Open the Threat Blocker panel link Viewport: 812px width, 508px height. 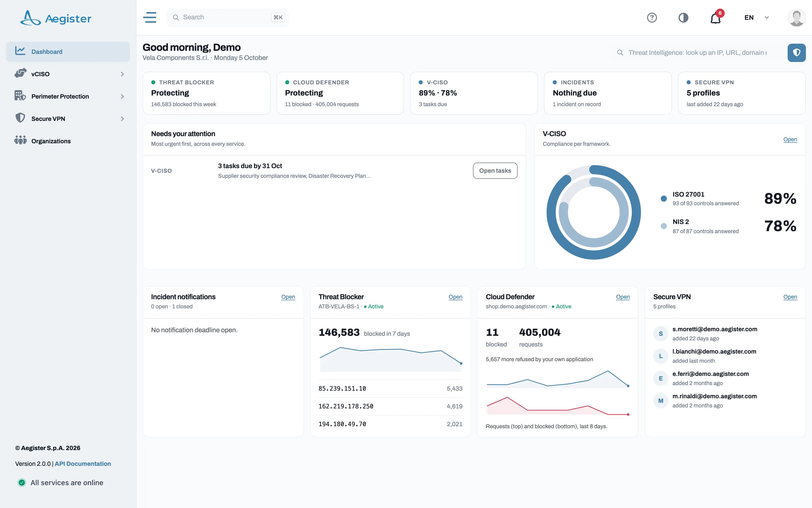pos(455,297)
